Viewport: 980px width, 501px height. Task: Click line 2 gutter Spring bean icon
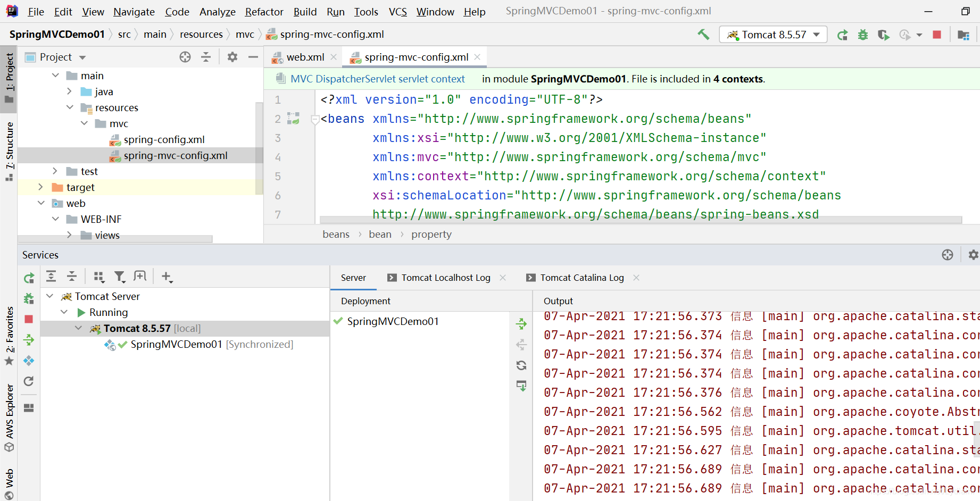[293, 118]
